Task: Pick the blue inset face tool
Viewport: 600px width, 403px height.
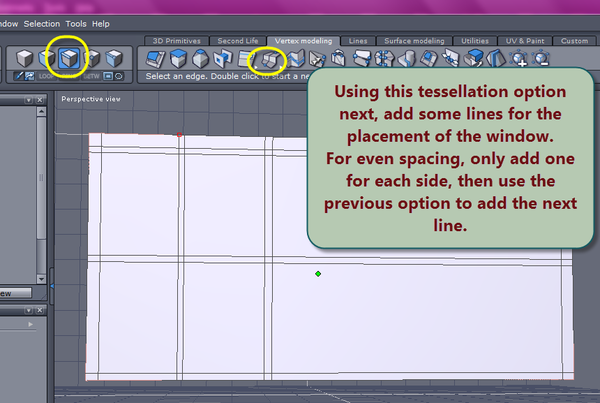Action: pos(429,59)
